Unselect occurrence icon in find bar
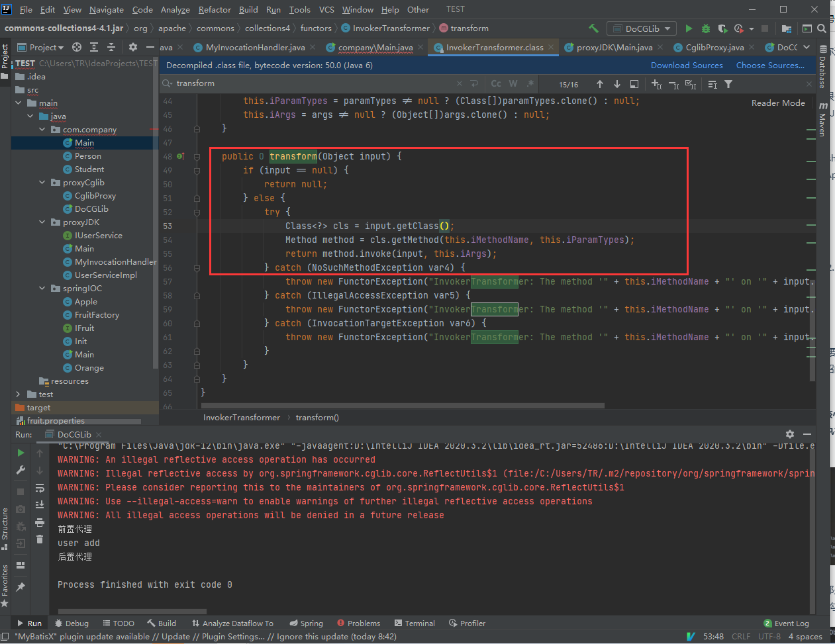835x644 pixels. 673,84
